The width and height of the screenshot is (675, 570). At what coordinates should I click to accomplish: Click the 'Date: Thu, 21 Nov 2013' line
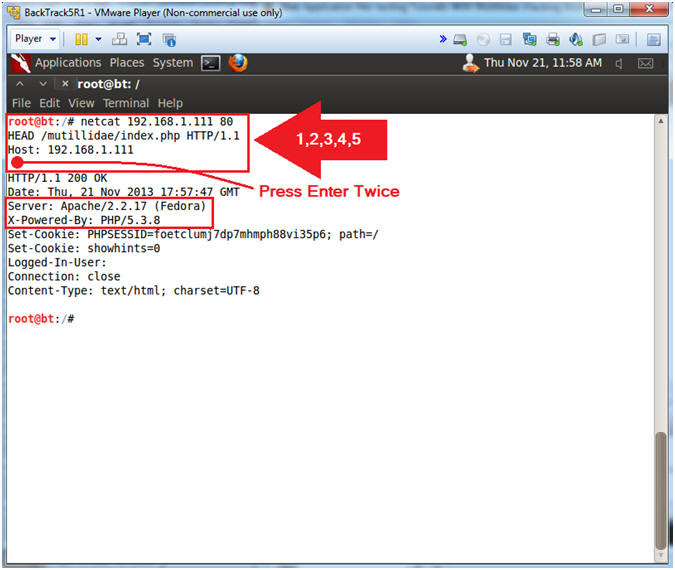(x=124, y=192)
